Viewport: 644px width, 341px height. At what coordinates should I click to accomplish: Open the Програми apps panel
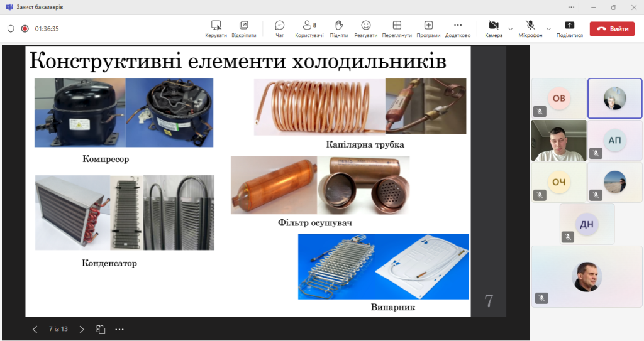tap(428, 28)
